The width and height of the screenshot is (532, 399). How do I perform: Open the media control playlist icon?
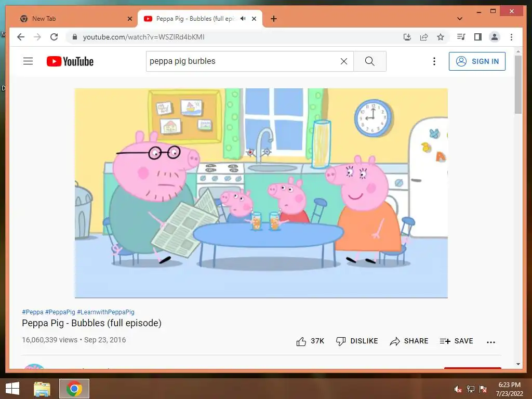pos(461,37)
